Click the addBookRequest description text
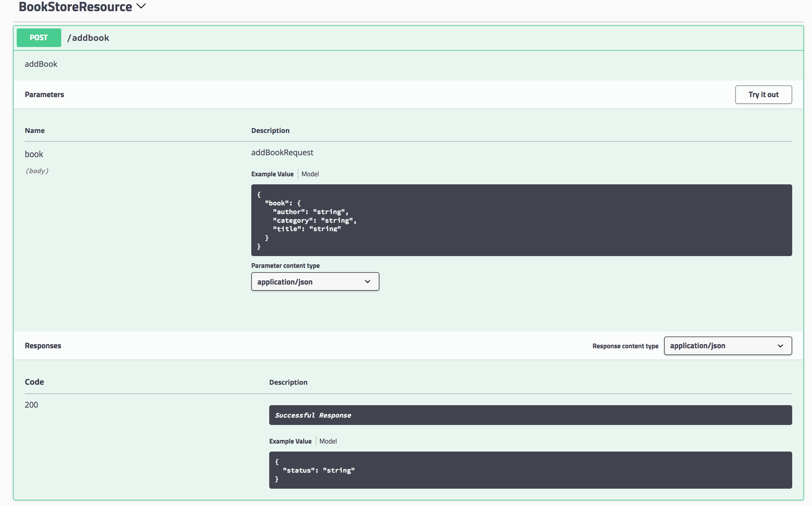Screen dimensions: 812x506 coord(282,152)
